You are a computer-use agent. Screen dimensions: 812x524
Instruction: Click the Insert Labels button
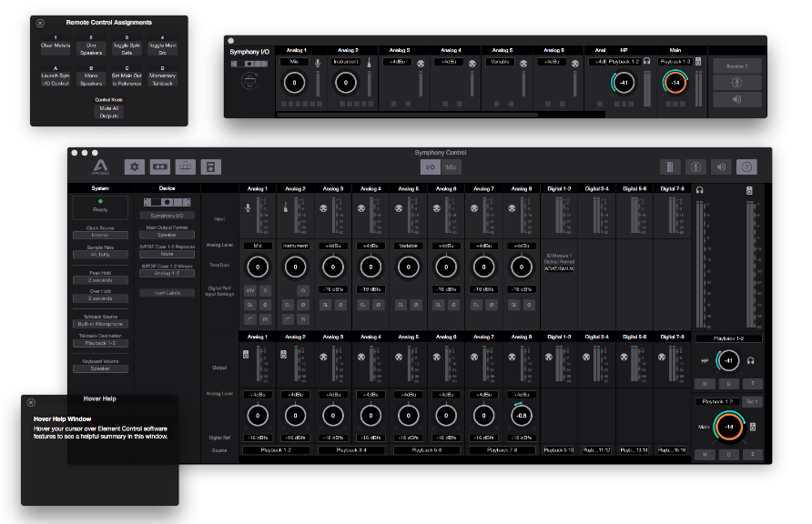click(x=167, y=292)
